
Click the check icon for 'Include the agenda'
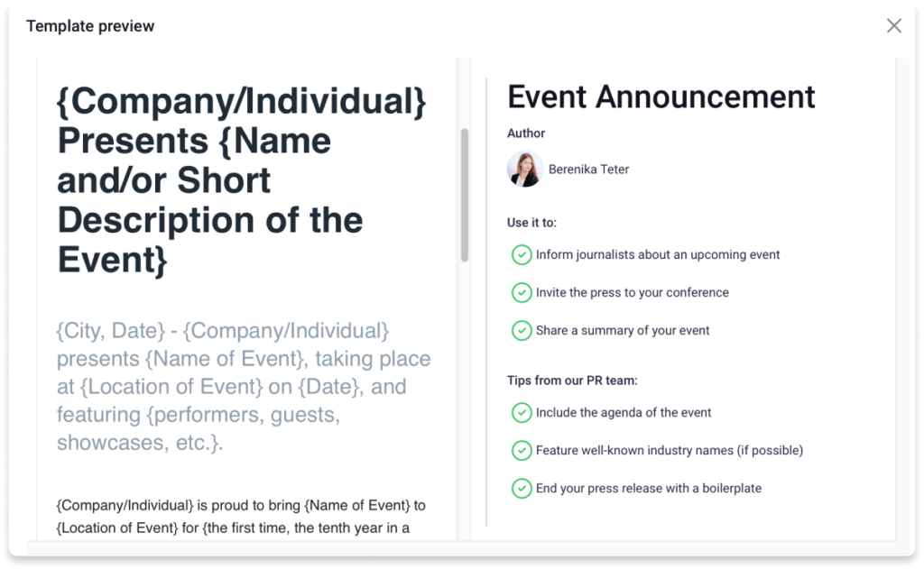(x=522, y=413)
